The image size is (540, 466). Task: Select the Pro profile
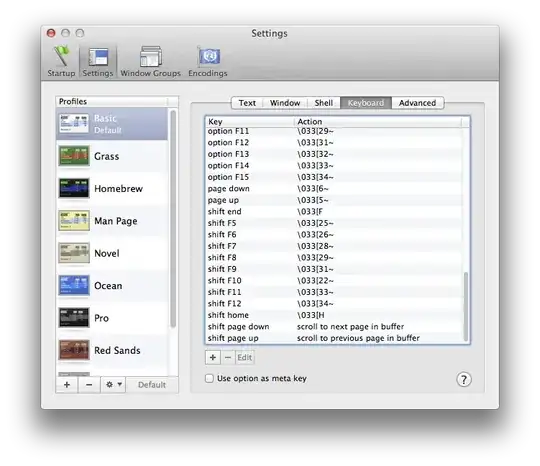(112, 318)
